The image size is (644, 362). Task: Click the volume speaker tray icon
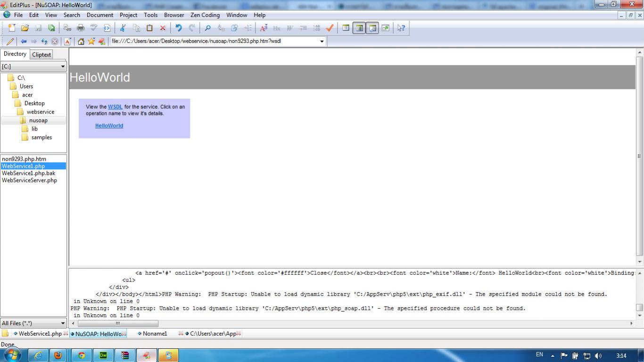pos(598,356)
